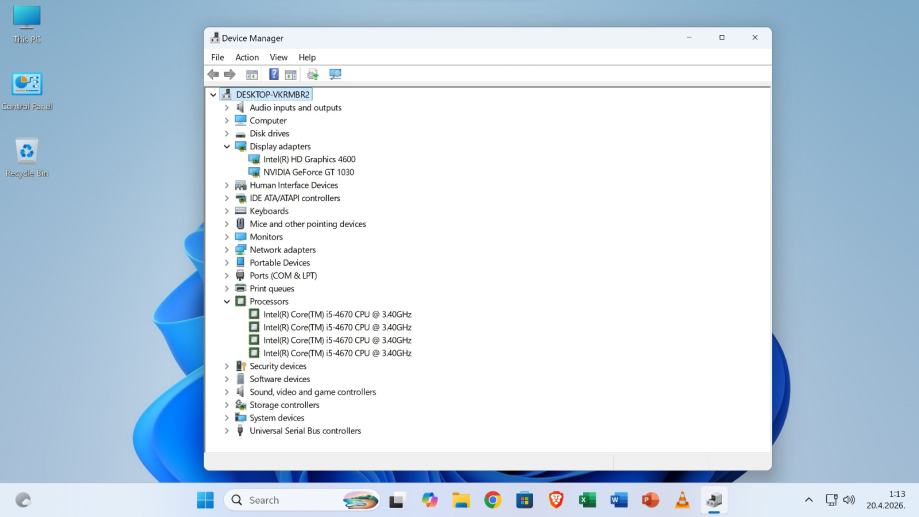Click the Disk drives icon
The width and height of the screenshot is (919, 517).
pyautogui.click(x=240, y=134)
